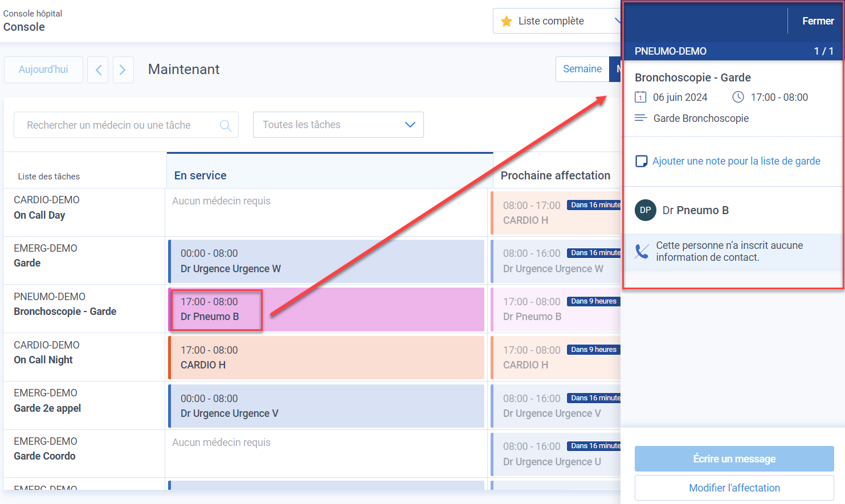The height and width of the screenshot is (504, 845).
Task: Click Écrire un message button
Action: pos(734,458)
